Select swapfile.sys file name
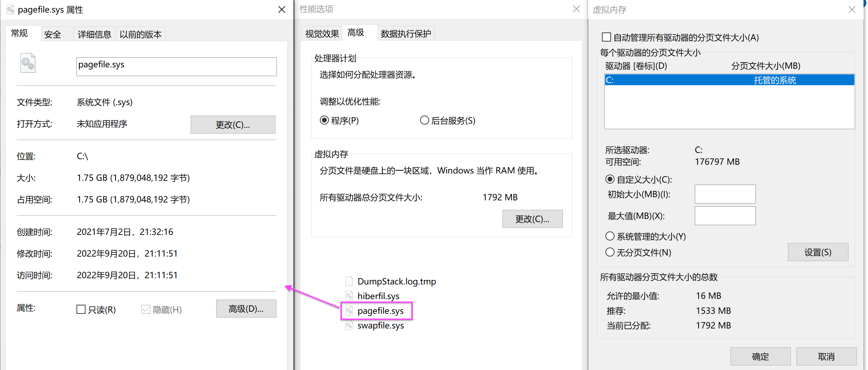868x370 pixels. click(x=381, y=325)
